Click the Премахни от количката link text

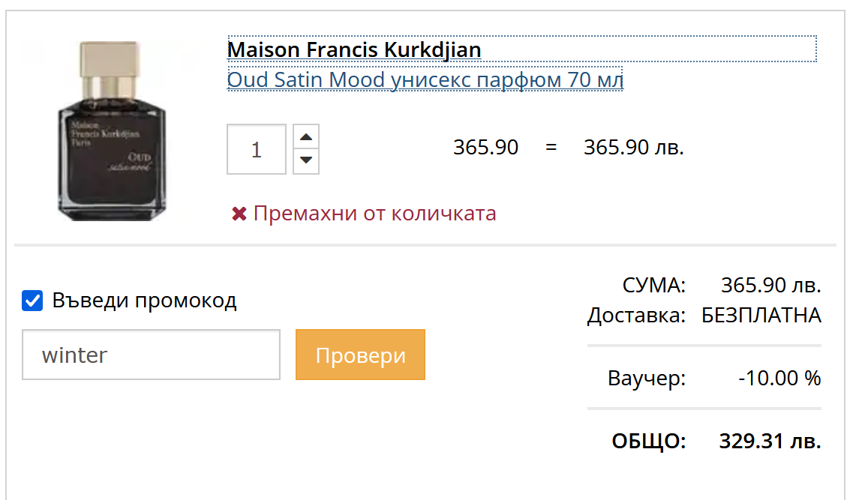click(374, 214)
